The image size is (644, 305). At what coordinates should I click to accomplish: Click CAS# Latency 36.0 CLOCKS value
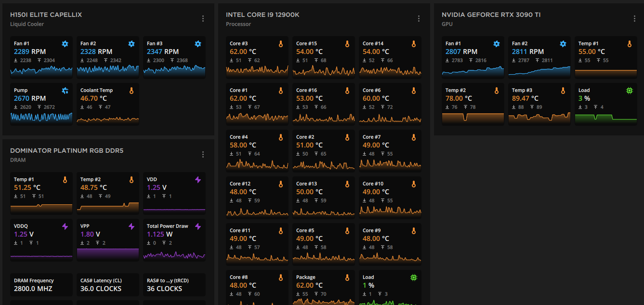tap(101, 289)
